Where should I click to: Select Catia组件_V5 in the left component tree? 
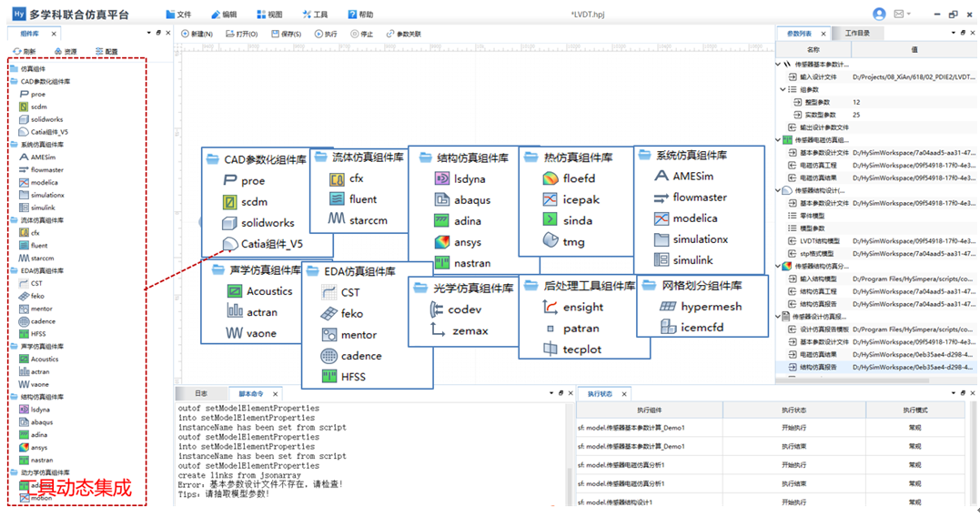click(x=44, y=132)
